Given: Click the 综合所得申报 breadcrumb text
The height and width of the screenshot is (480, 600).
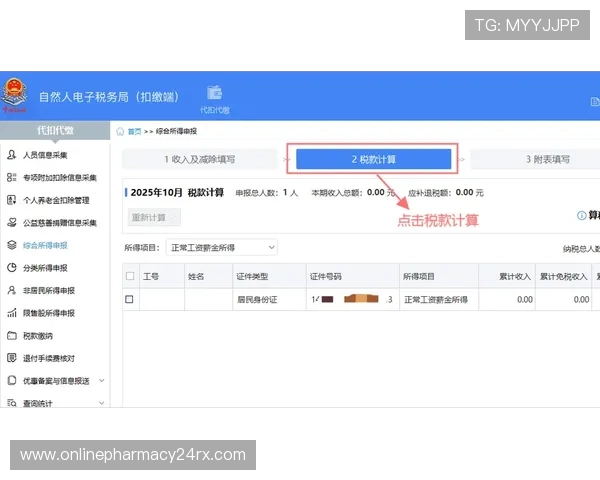Looking at the screenshot, I should click(x=176, y=131).
